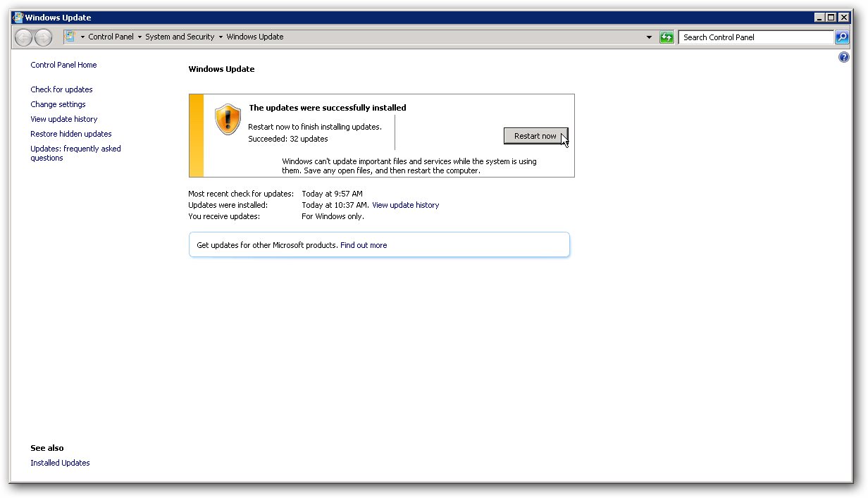The height and width of the screenshot is (498, 868).
Task: Open Control Panel Home link
Action: tap(63, 65)
